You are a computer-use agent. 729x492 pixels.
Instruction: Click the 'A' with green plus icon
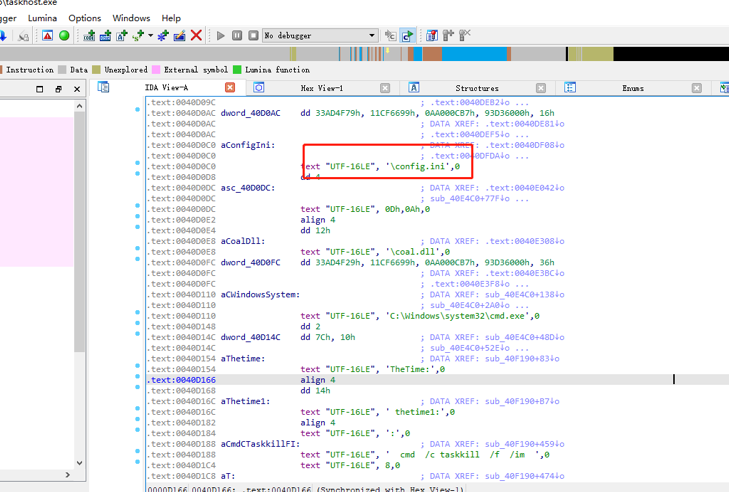[x=122, y=35]
